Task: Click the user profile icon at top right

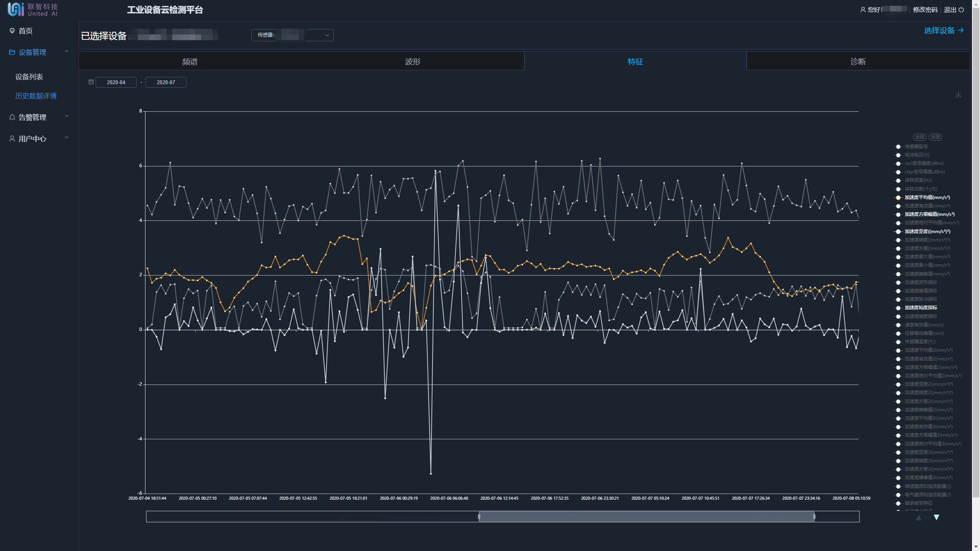Action: pos(863,10)
